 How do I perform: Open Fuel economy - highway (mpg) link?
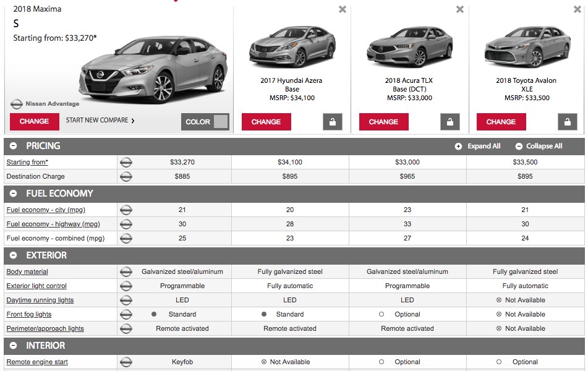coord(53,224)
